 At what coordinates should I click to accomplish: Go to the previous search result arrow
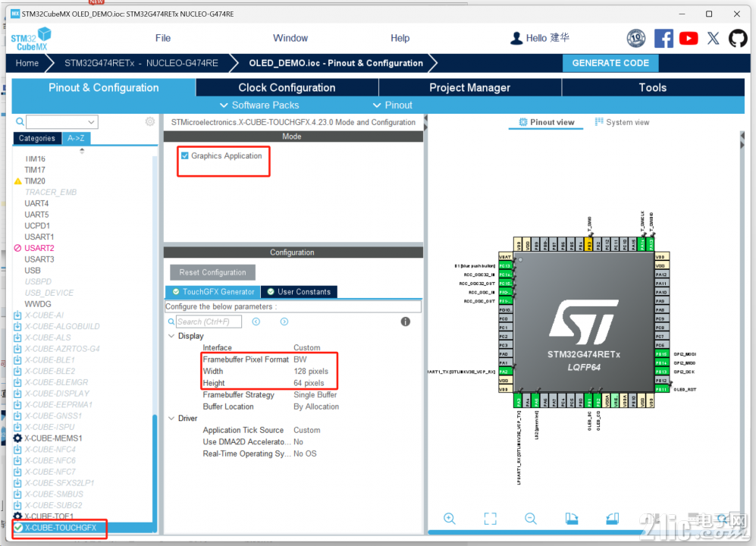tap(256, 322)
